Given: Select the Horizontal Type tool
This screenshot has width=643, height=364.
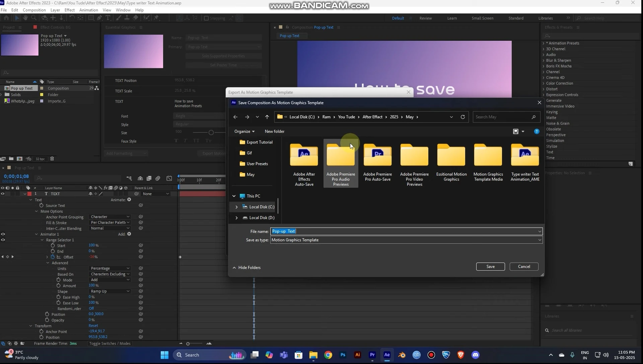Looking at the screenshot, I should 108,18.
